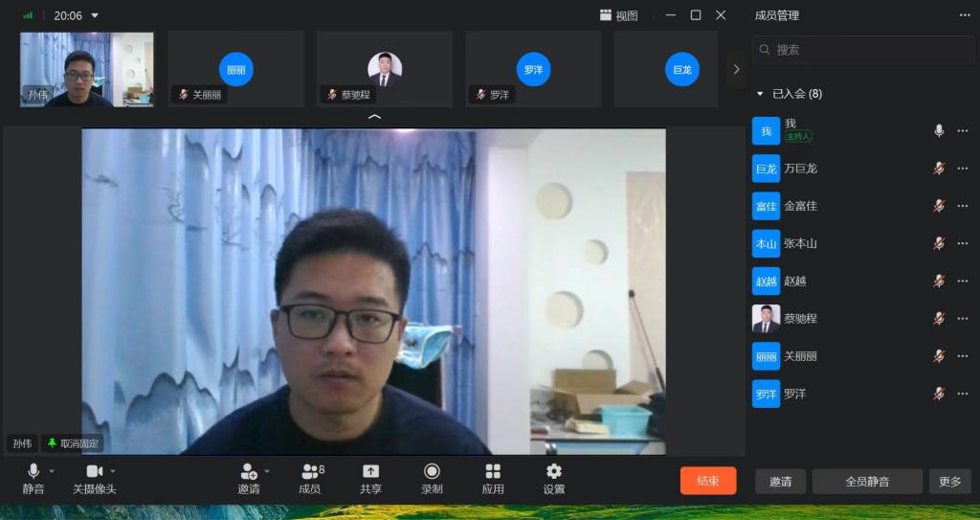
Task: Click the 全员静音 mute all button
Action: click(867, 482)
